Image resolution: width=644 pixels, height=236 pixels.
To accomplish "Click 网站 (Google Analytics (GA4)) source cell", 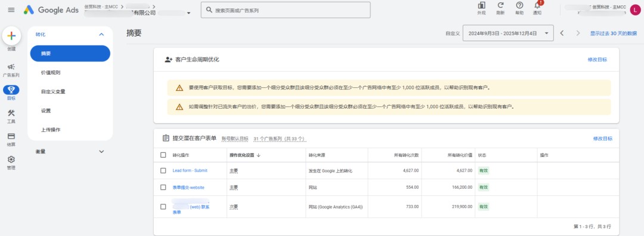I will pos(336,207).
